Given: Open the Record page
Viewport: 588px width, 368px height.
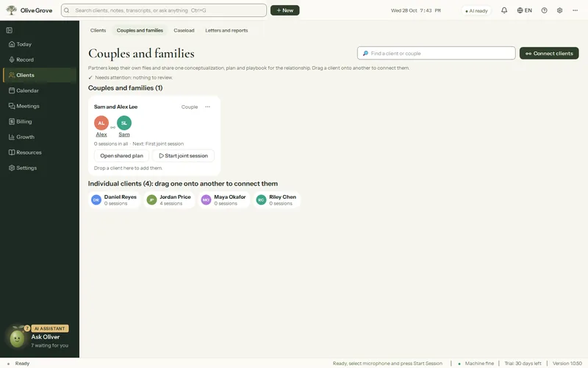Looking at the screenshot, I should pyautogui.click(x=40, y=60).
